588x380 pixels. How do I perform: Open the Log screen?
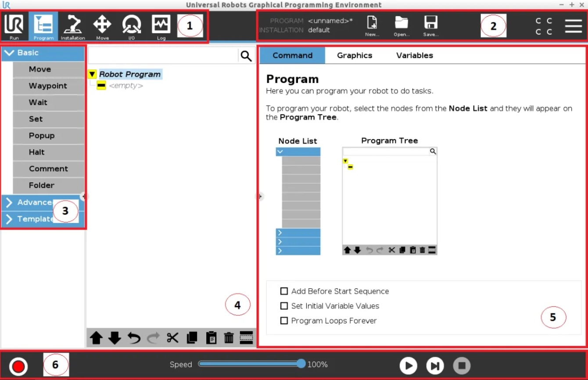161,27
